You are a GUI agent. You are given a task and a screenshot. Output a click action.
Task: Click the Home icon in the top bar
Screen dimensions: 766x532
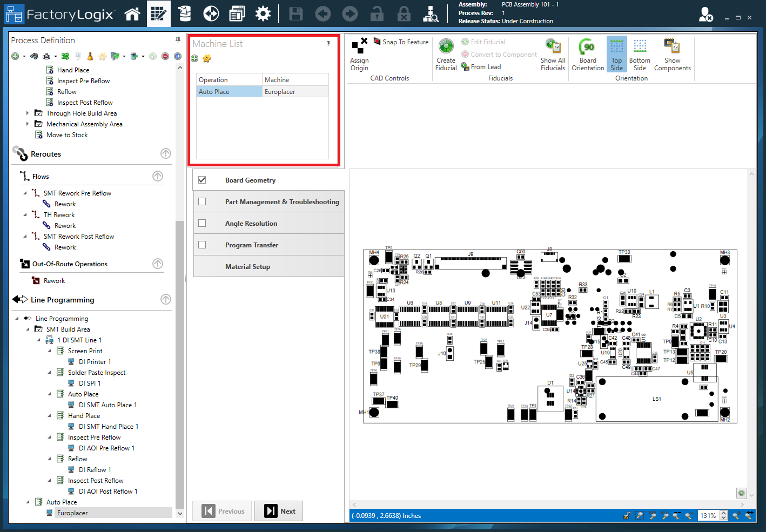tap(132, 14)
